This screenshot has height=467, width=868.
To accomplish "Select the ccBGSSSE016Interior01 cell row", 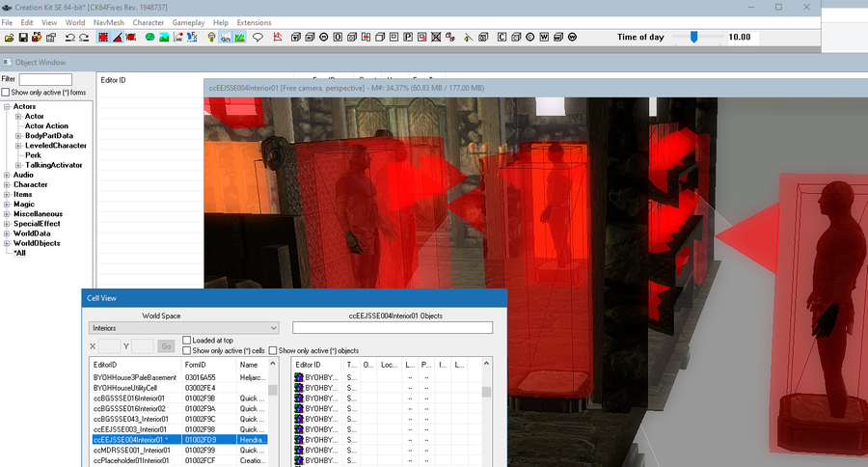I will 178,398.
